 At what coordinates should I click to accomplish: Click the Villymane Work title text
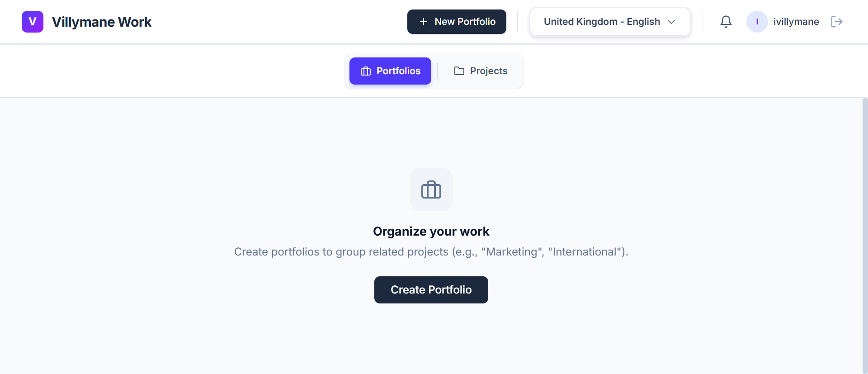(x=102, y=21)
